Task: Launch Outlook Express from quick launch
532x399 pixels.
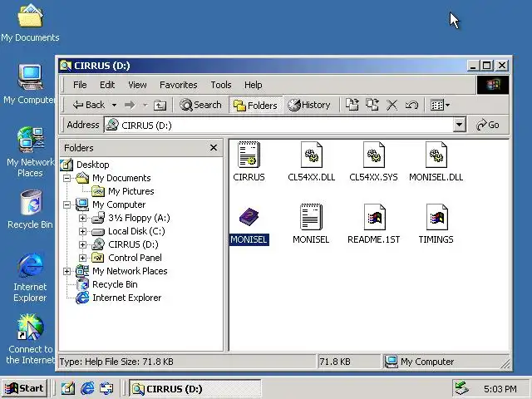Action: tap(106, 388)
